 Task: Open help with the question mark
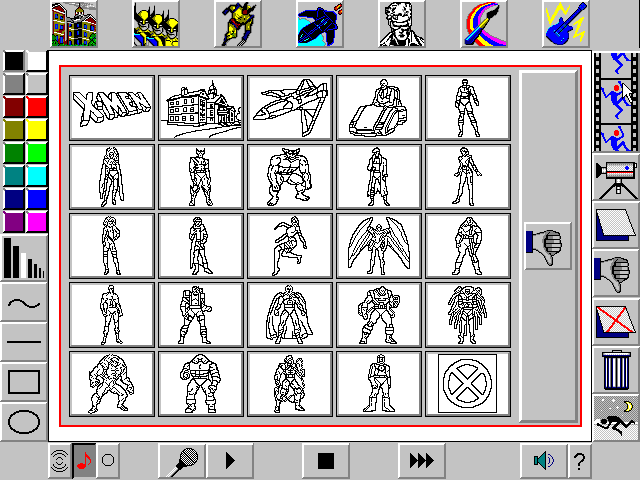pyautogui.click(x=579, y=461)
